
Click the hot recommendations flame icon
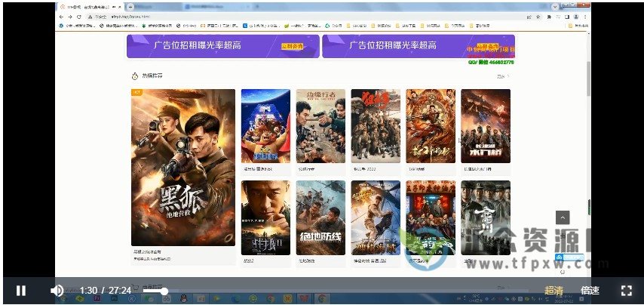[x=135, y=75]
